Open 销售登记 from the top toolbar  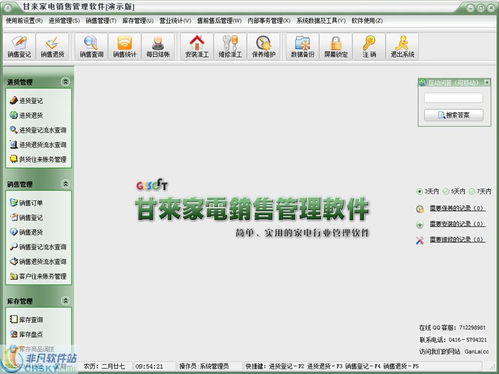pyautogui.click(x=19, y=46)
